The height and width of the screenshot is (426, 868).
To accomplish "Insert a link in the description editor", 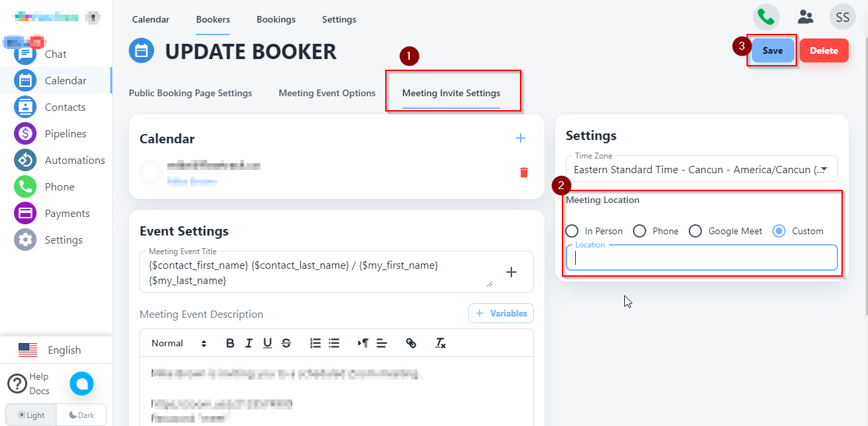I will pyautogui.click(x=411, y=343).
